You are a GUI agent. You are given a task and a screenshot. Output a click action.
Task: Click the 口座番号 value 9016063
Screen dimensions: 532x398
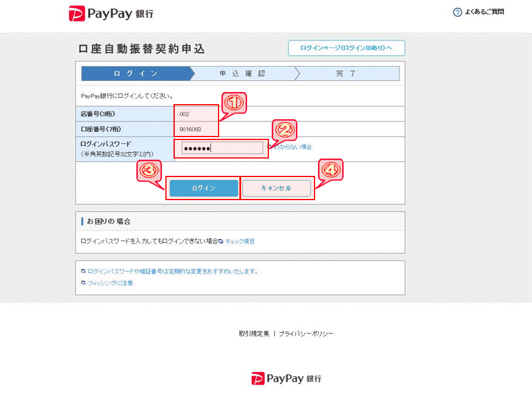(x=190, y=129)
